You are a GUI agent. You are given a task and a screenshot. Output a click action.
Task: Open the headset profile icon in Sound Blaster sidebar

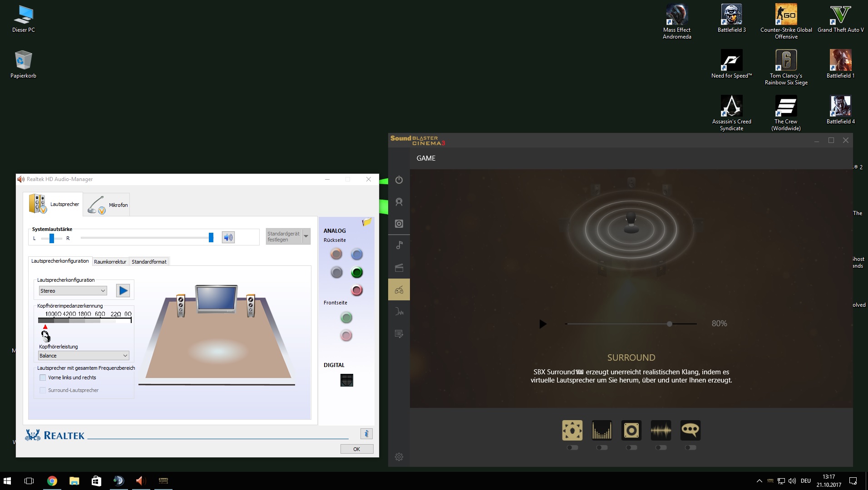[399, 202]
